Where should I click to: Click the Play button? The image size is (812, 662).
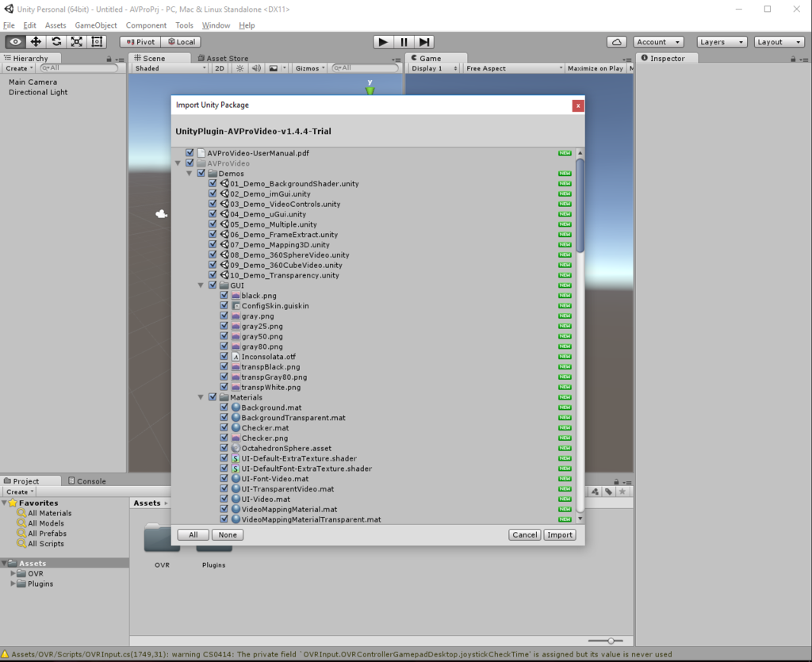click(x=383, y=42)
